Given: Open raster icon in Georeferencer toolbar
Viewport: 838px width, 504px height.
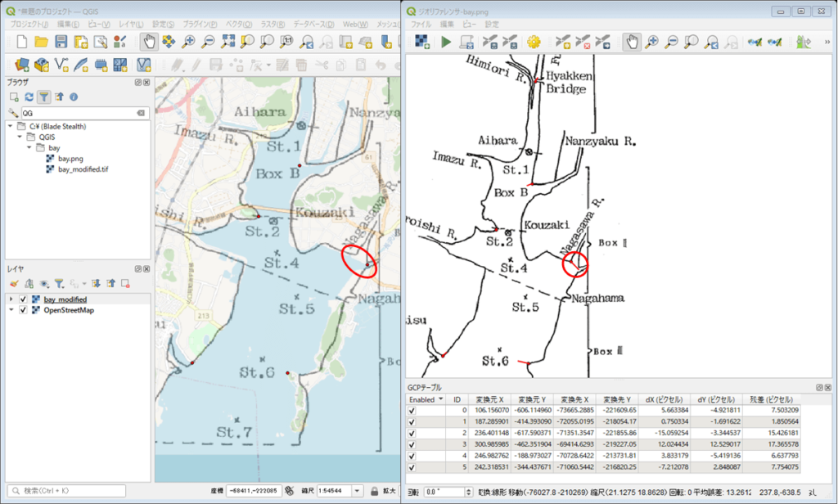Looking at the screenshot, I should [421, 41].
